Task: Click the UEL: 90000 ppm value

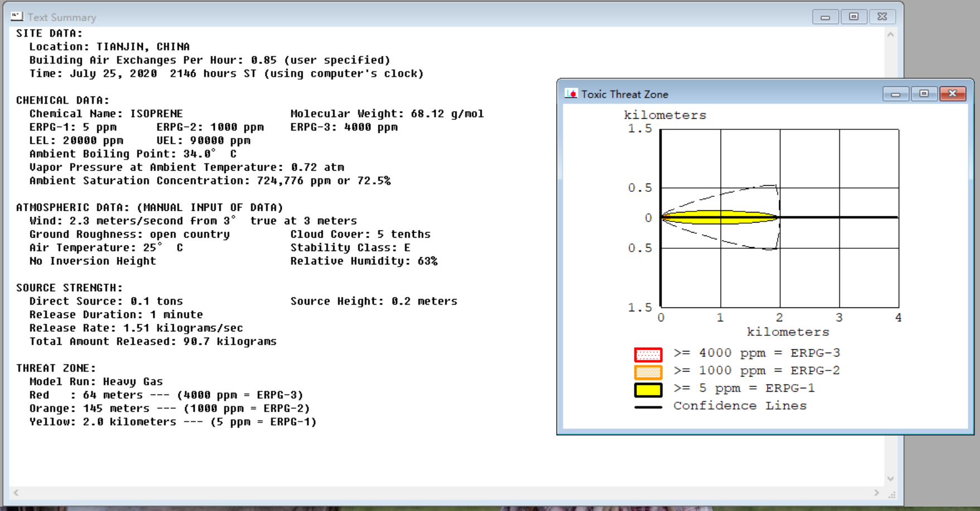Action: (204, 141)
